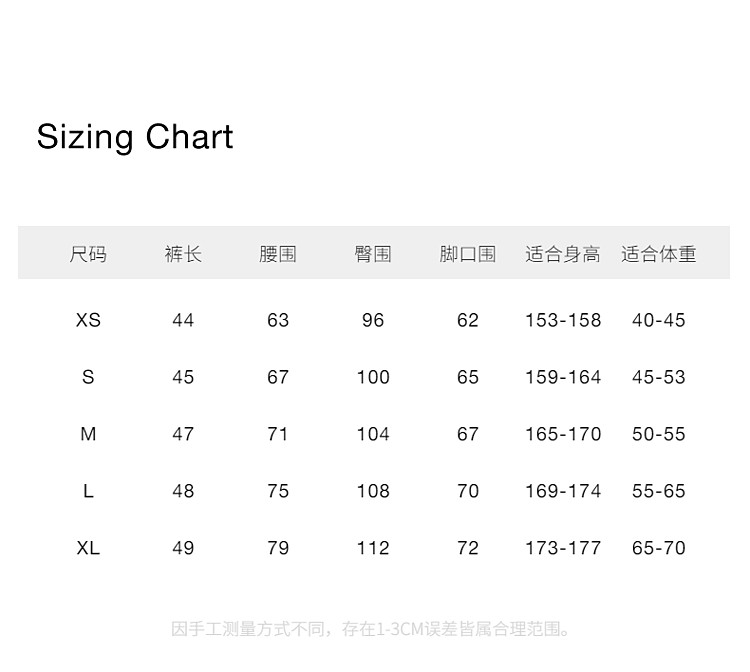Click the 裤长 column header

(x=183, y=254)
